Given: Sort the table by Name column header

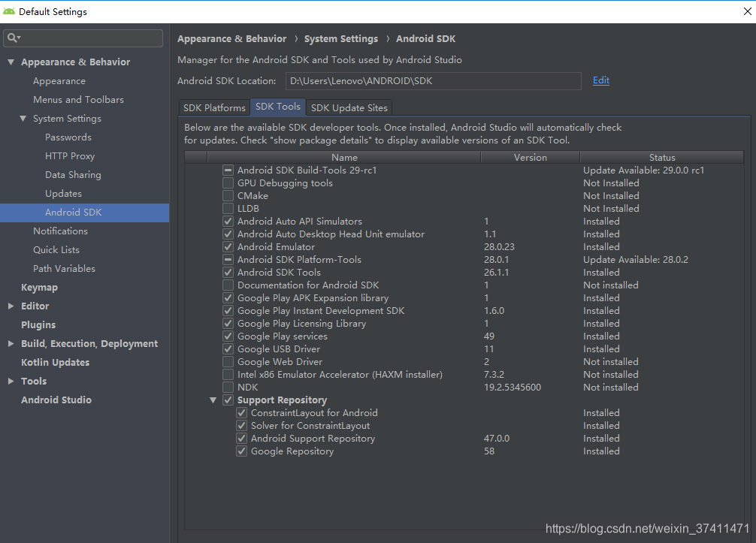Looking at the screenshot, I should (x=344, y=157).
